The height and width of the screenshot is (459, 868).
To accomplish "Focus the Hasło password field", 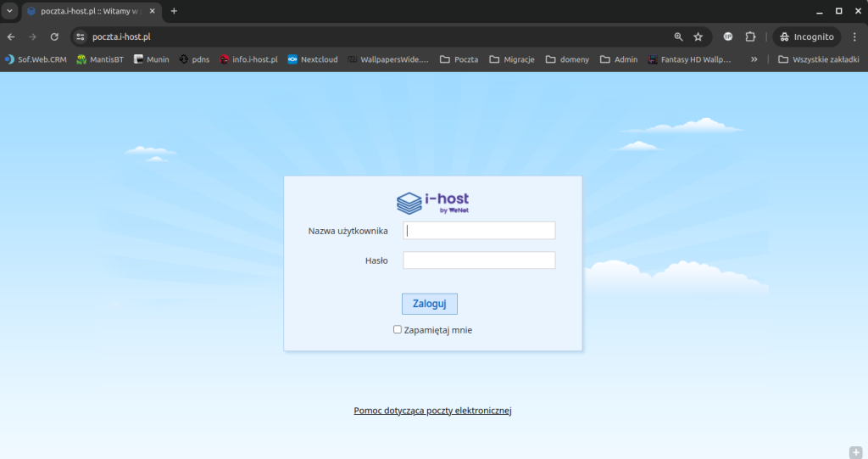I will 479,260.
